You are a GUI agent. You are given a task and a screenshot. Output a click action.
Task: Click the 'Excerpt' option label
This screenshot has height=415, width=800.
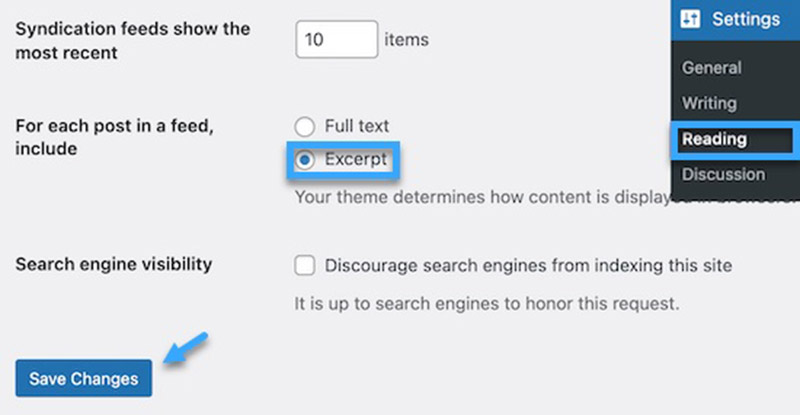coord(356,159)
